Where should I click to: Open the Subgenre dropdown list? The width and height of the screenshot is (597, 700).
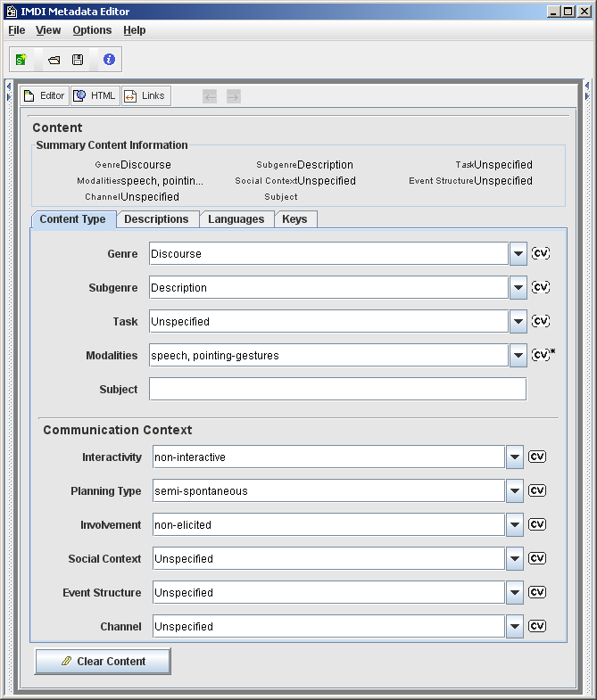[x=518, y=288]
